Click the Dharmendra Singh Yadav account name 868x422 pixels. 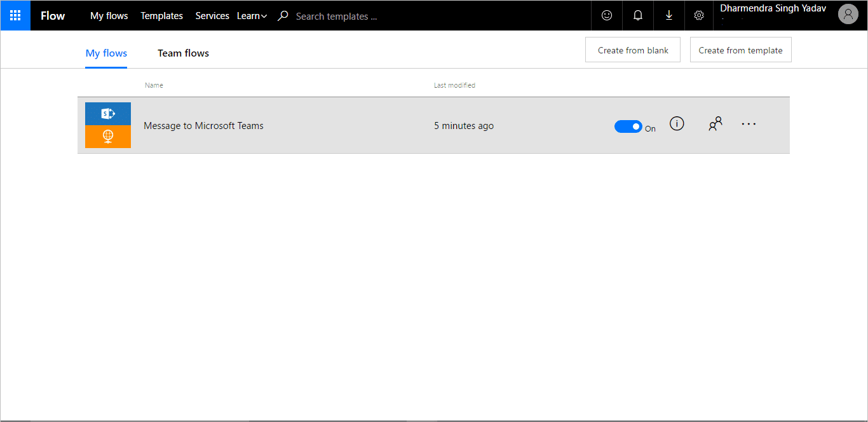pos(773,8)
